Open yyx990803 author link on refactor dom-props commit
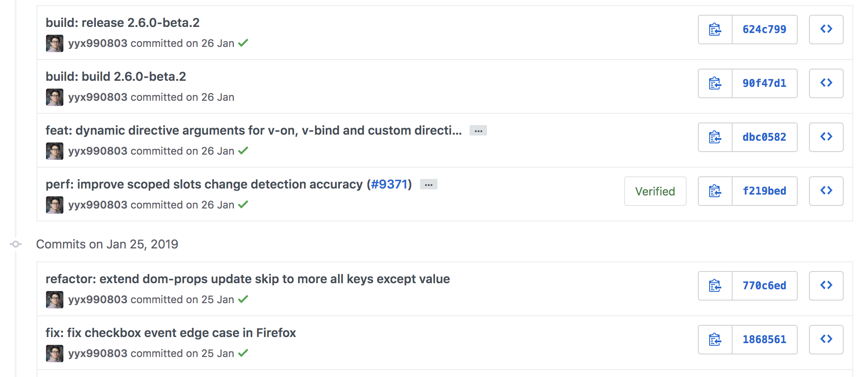This screenshot has width=868, height=377. point(98,300)
